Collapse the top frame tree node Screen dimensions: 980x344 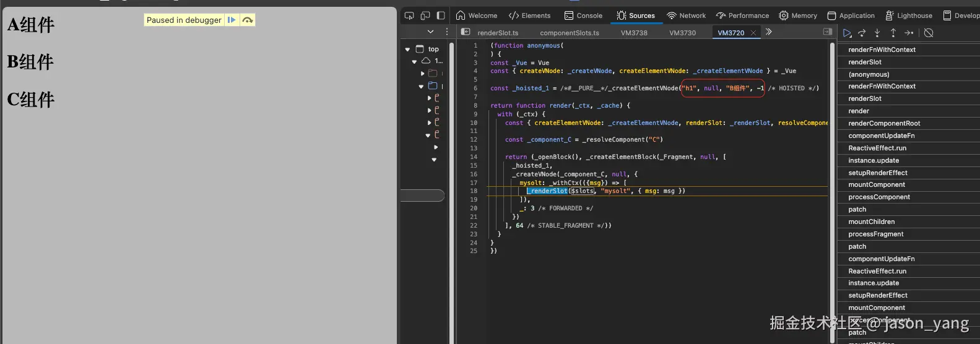pyautogui.click(x=407, y=49)
